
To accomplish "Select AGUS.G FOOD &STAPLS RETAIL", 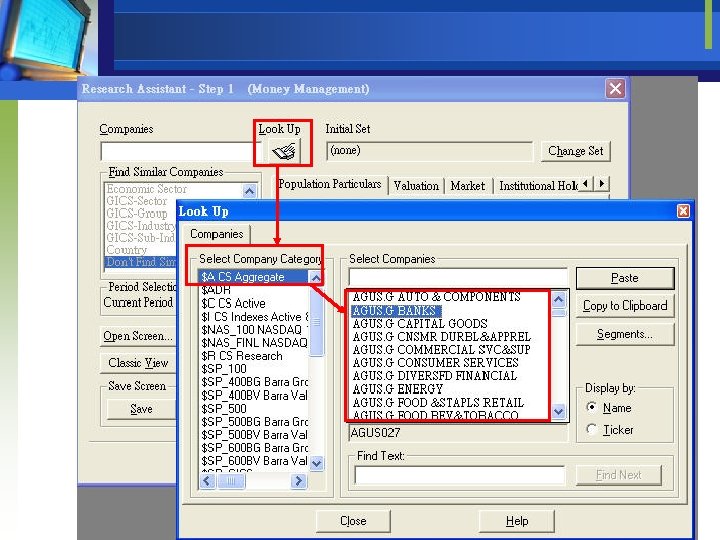I will pos(438,403).
